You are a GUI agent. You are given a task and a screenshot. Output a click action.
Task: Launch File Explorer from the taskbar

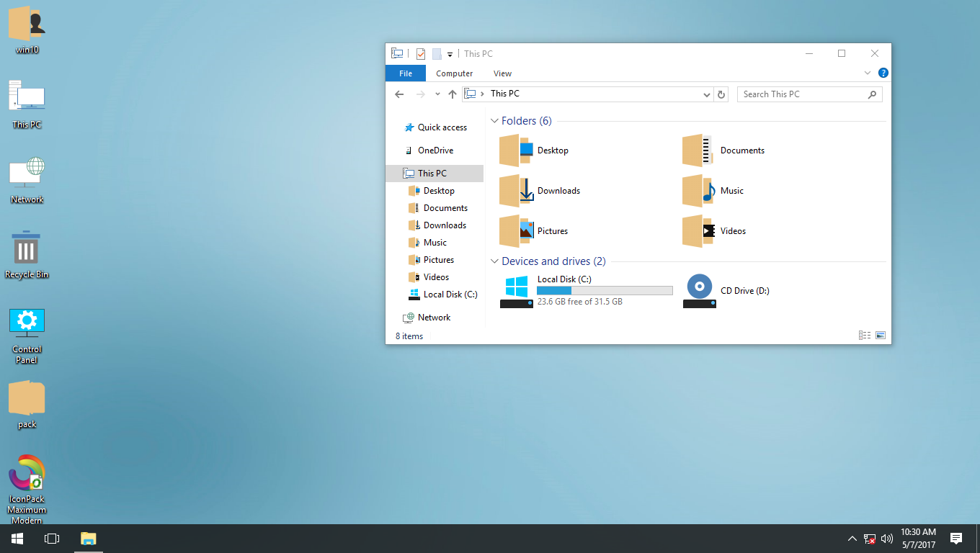click(x=88, y=538)
